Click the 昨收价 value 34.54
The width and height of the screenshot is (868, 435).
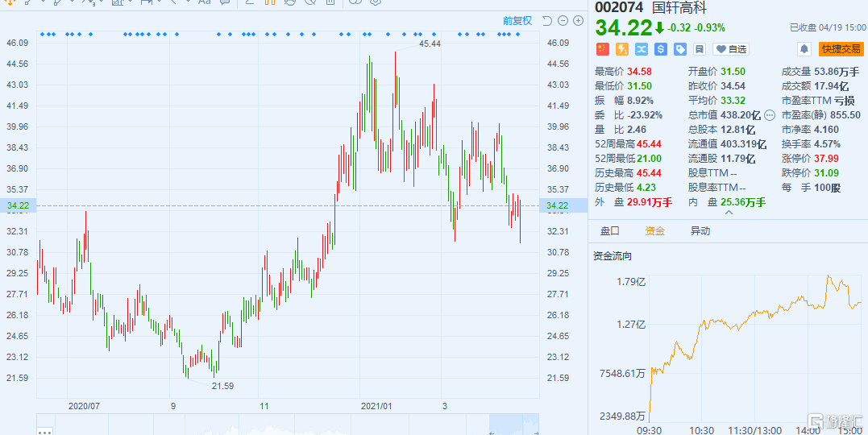(733, 85)
